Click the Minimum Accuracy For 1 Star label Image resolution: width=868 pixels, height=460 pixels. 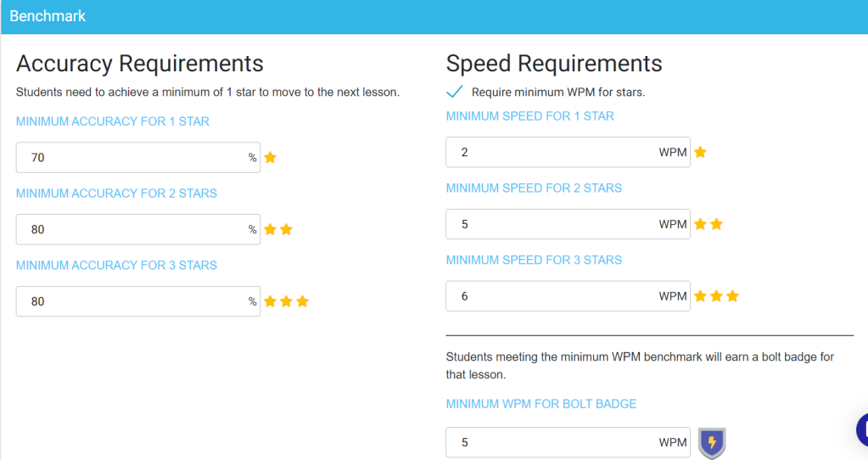pyautogui.click(x=112, y=121)
